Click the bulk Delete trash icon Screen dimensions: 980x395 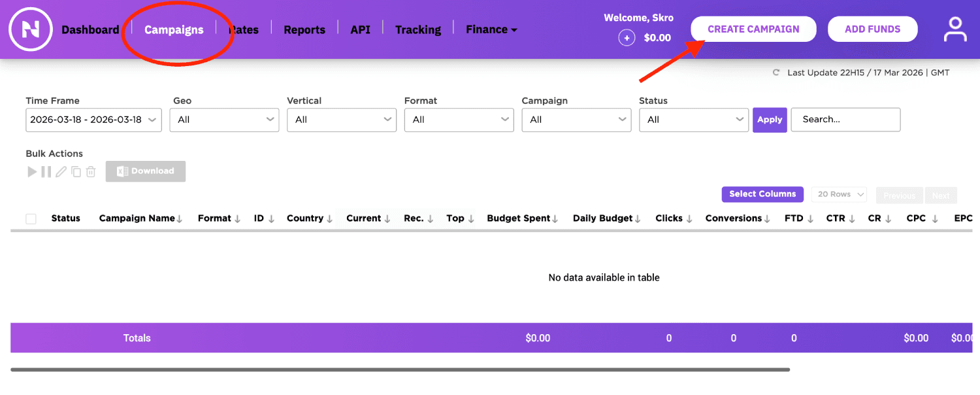pyautogui.click(x=91, y=172)
